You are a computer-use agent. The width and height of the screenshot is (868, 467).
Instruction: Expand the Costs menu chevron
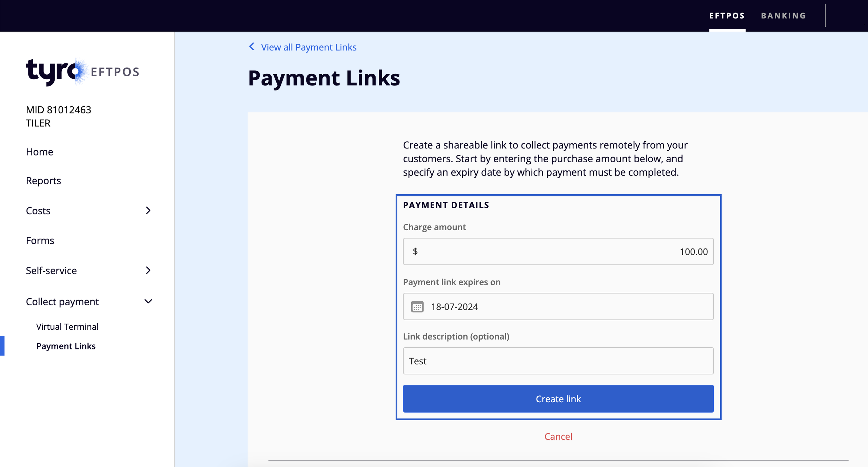148,210
